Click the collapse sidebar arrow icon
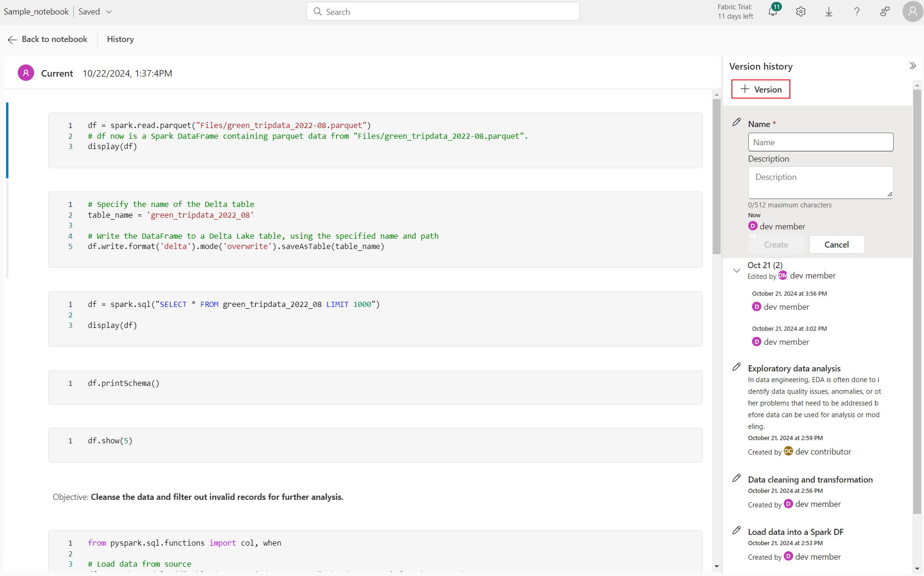The height and width of the screenshot is (576, 924). pos(913,66)
